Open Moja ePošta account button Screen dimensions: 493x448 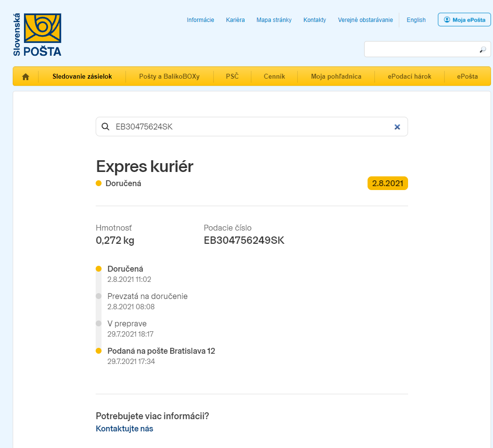(x=464, y=20)
